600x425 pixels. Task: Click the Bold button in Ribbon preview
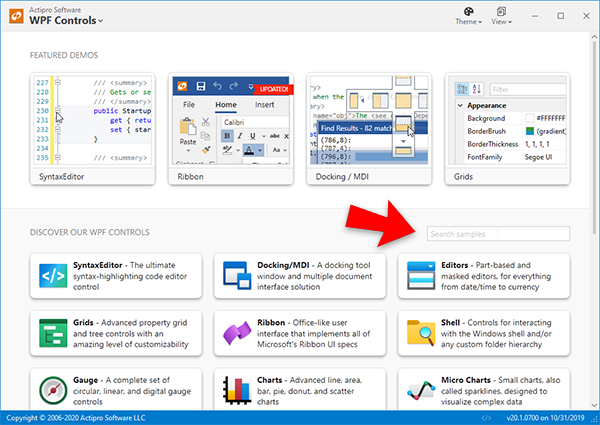pyautogui.click(x=227, y=136)
